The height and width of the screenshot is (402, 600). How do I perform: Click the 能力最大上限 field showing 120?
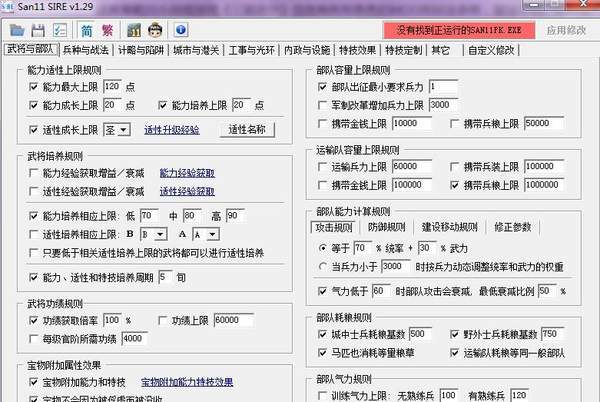coord(112,86)
